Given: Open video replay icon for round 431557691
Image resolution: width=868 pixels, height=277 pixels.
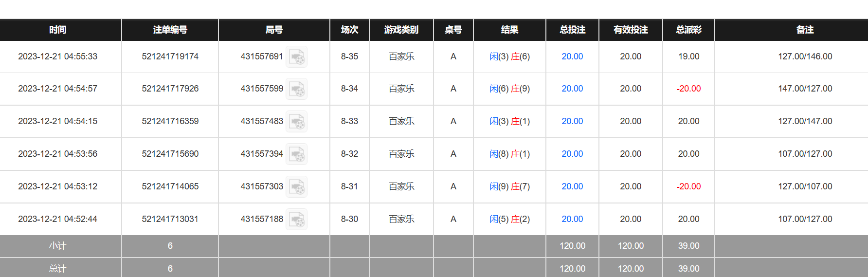Looking at the screenshot, I should pos(296,57).
